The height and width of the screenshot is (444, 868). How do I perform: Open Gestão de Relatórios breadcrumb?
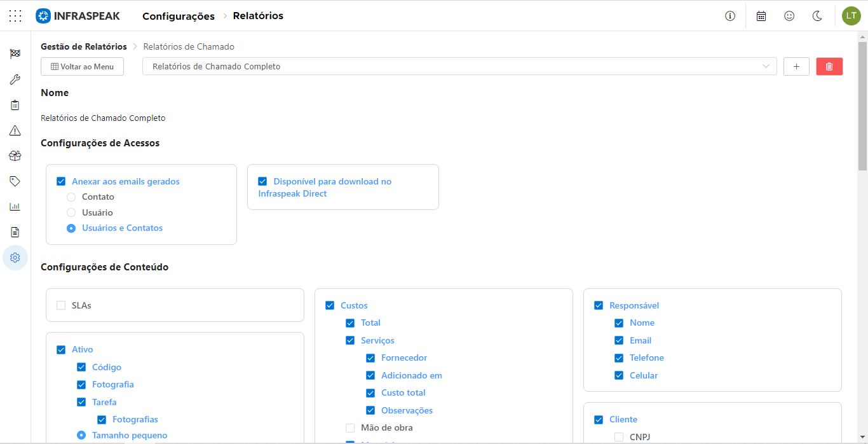84,46
